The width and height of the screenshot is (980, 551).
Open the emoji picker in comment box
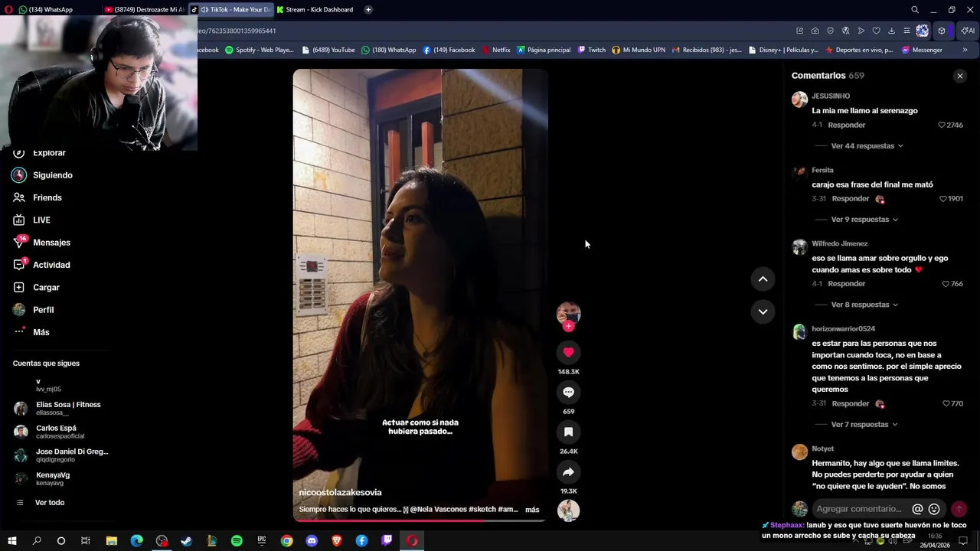pyautogui.click(x=934, y=509)
